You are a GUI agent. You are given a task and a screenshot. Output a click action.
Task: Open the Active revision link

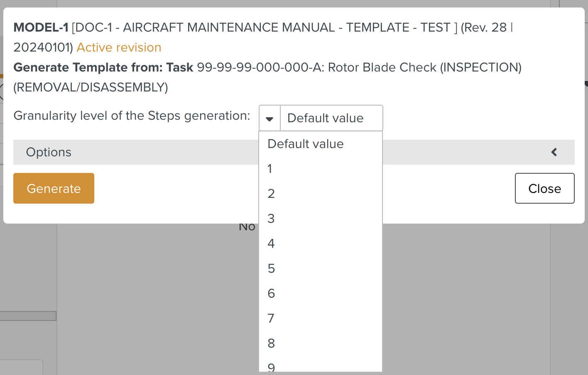coord(119,47)
